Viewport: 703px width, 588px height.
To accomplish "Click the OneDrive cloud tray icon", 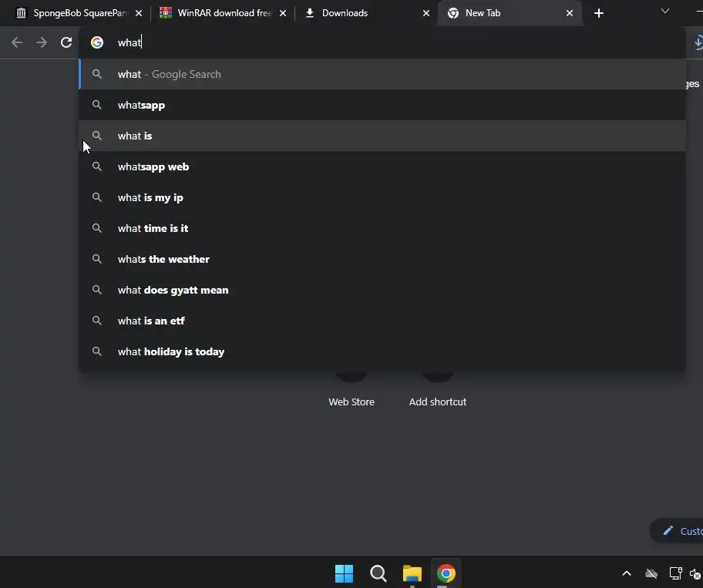I will pos(651,573).
